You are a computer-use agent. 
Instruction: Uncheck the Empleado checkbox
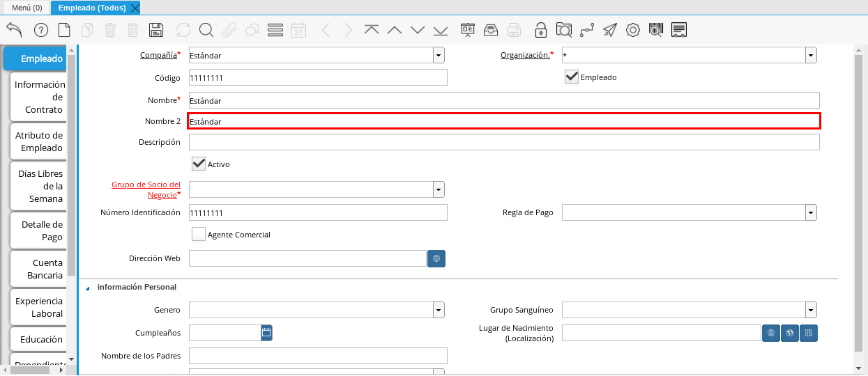pyautogui.click(x=572, y=77)
